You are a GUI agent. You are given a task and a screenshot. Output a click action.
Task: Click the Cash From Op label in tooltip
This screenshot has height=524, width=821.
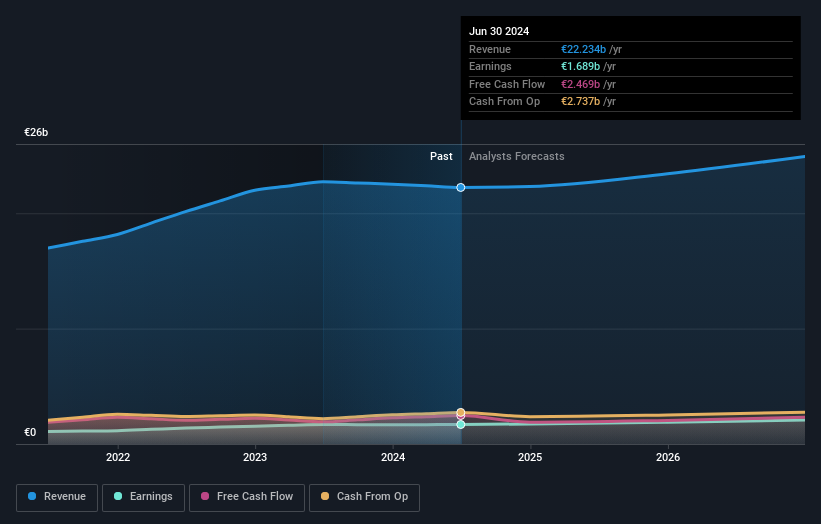pyautogui.click(x=504, y=102)
